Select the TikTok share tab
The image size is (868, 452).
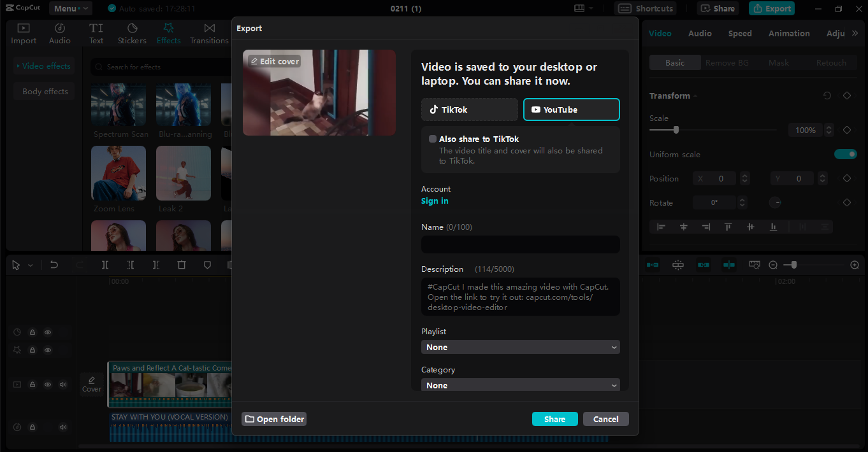coord(470,109)
